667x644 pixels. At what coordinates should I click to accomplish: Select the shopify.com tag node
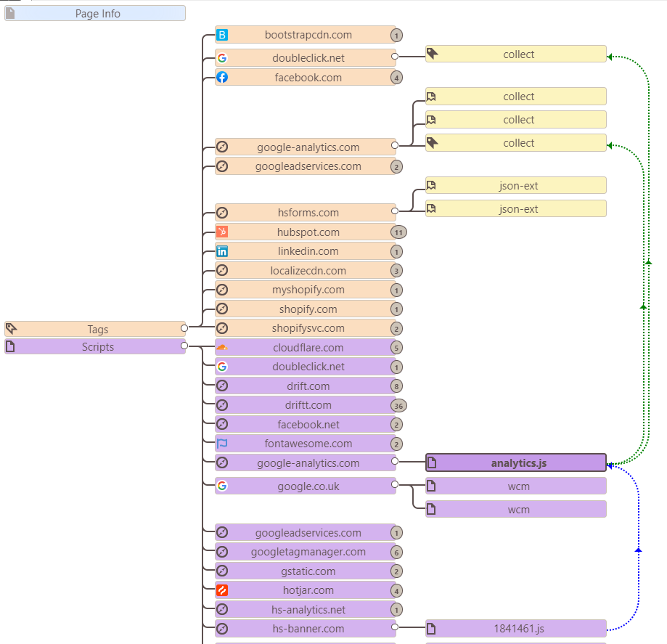(306, 309)
